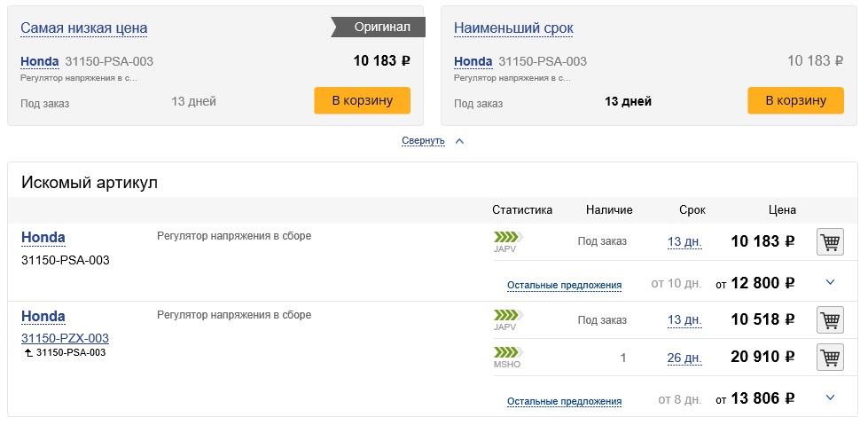Click the up-arrow replacement icon near 31150-PSA-003

pyautogui.click(x=27, y=353)
